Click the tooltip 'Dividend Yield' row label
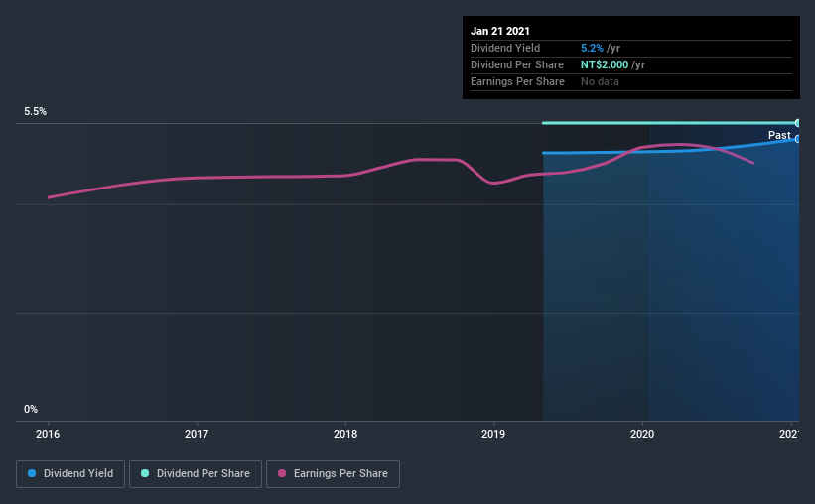The width and height of the screenshot is (815, 504). click(505, 48)
